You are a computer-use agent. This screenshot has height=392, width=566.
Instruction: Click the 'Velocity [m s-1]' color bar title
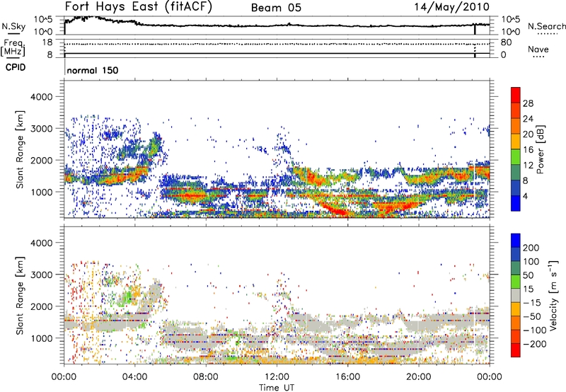tap(553, 295)
